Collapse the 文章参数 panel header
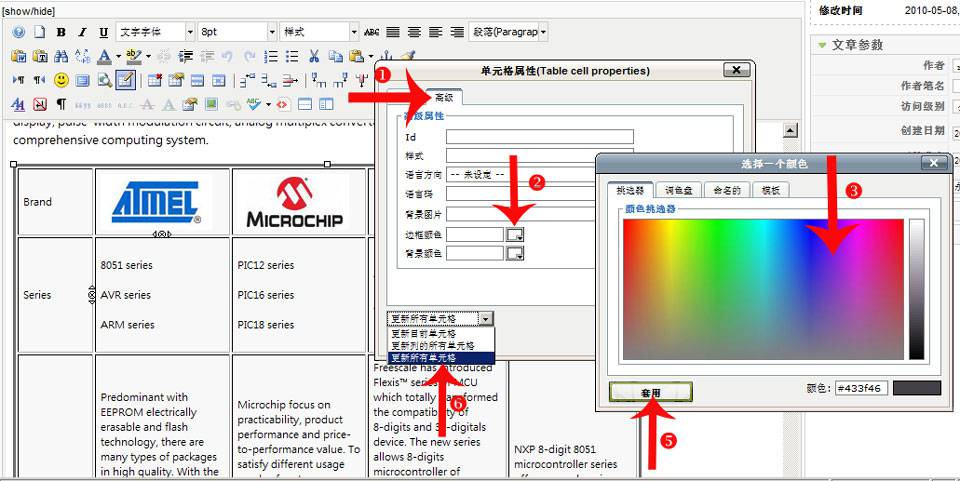 coord(857,45)
